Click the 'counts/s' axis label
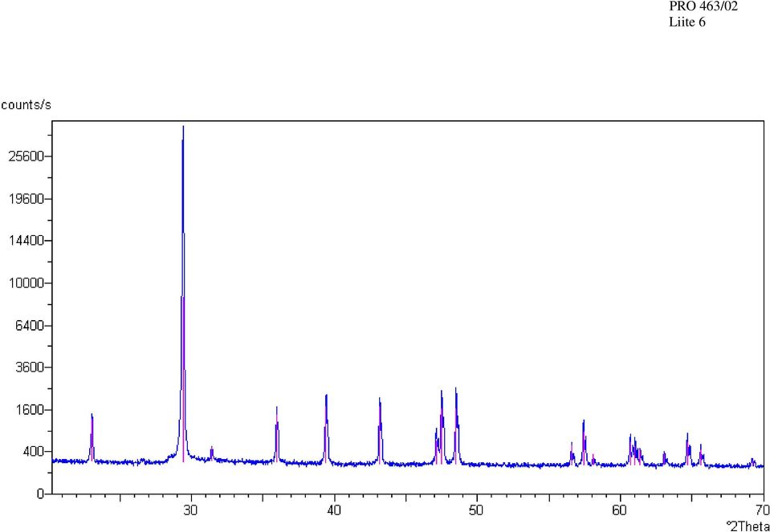The height and width of the screenshot is (532, 770). click(26, 105)
